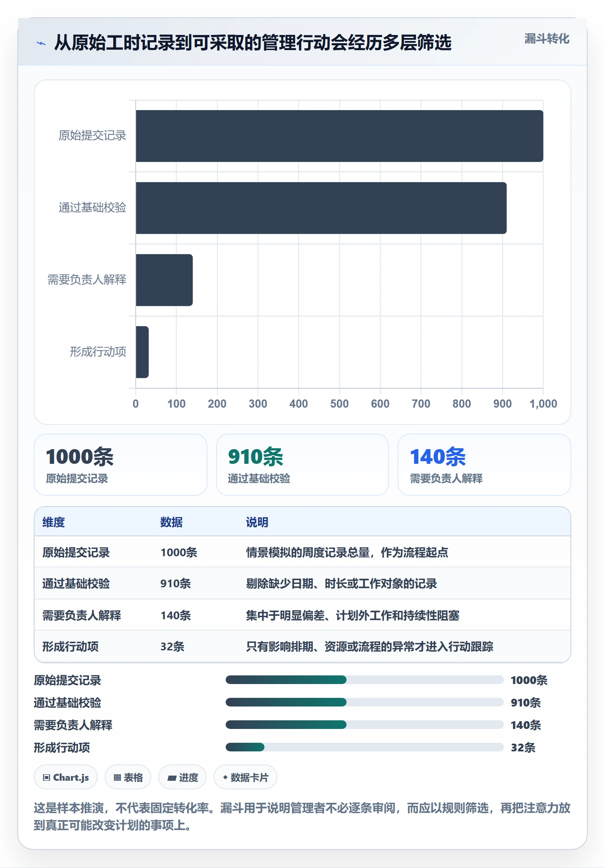The image size is (605, 868).
Task: Click the lightning icon beside the title
Action: (41, 43)
